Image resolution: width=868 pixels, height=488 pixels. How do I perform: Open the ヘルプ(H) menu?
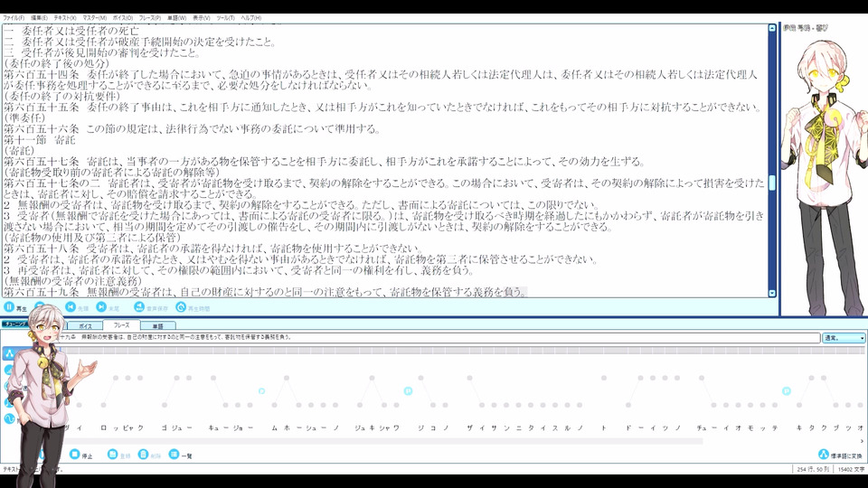click(x=250, y=18)
